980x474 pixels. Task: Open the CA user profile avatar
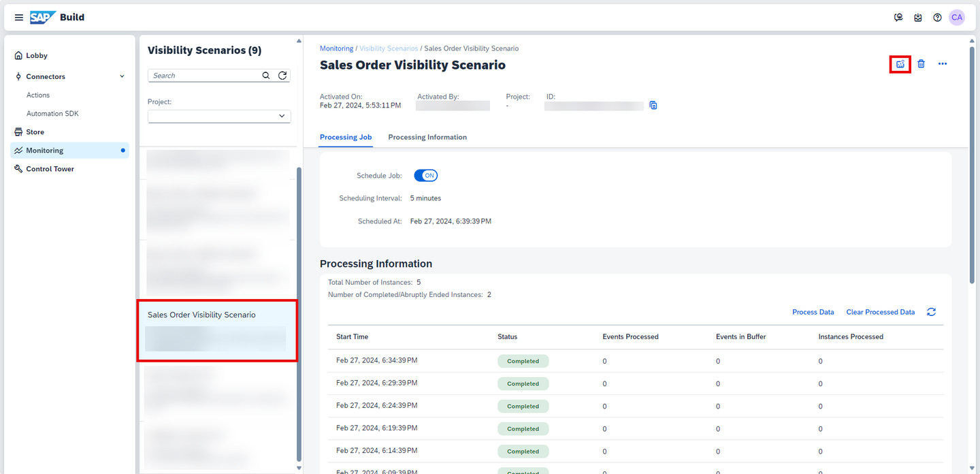tap(957, 18)
